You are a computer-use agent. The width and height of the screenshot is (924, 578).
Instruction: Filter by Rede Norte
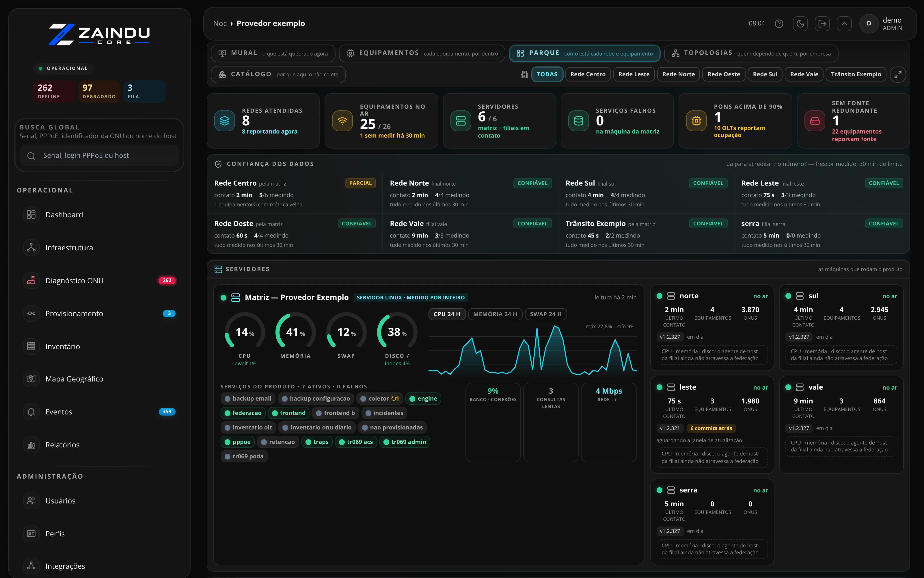pyautogui.click(x=679, y=74)
